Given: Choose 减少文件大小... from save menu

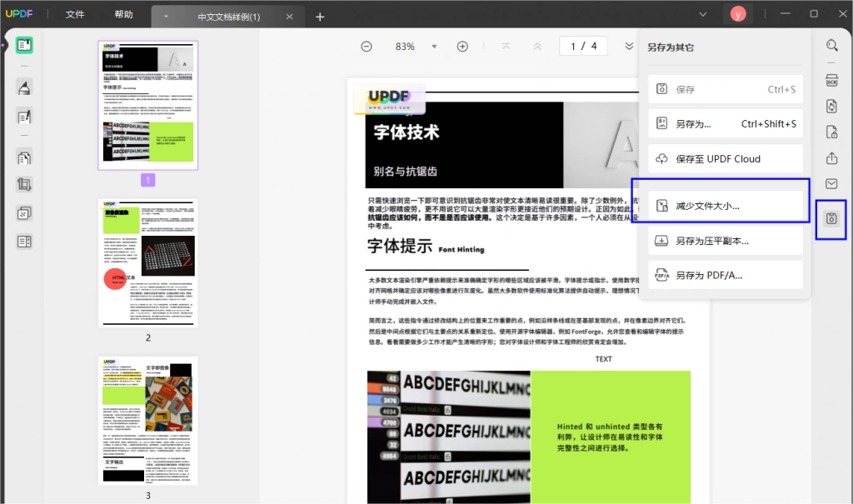Looking at the screenshot, I should (726, 207).
